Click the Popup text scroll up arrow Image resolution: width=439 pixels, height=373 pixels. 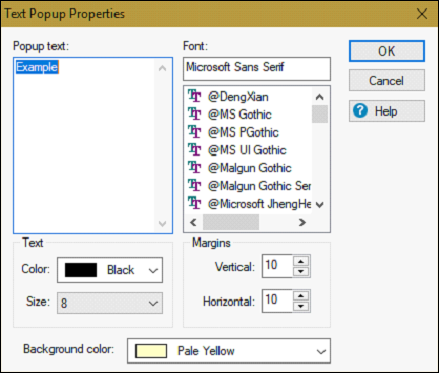point(162,68)
